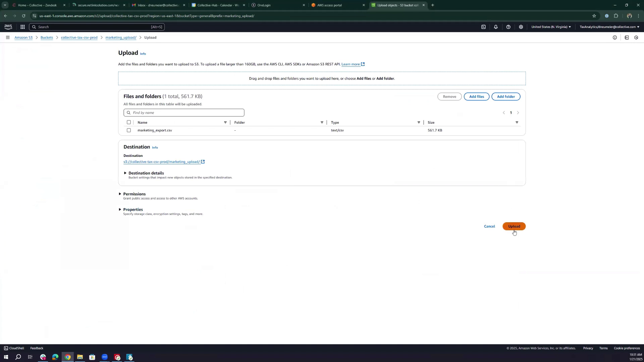The width and height of the screenshot is (644, 362).
Task: Click the external-link icon beside destination URL
Action: 203,162
